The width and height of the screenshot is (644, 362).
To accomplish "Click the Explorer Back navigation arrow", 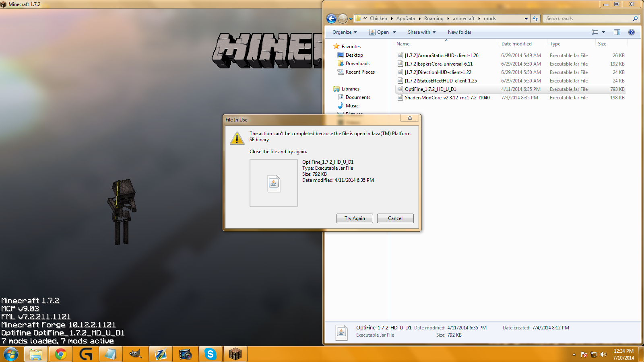I will tap(331, 19).
